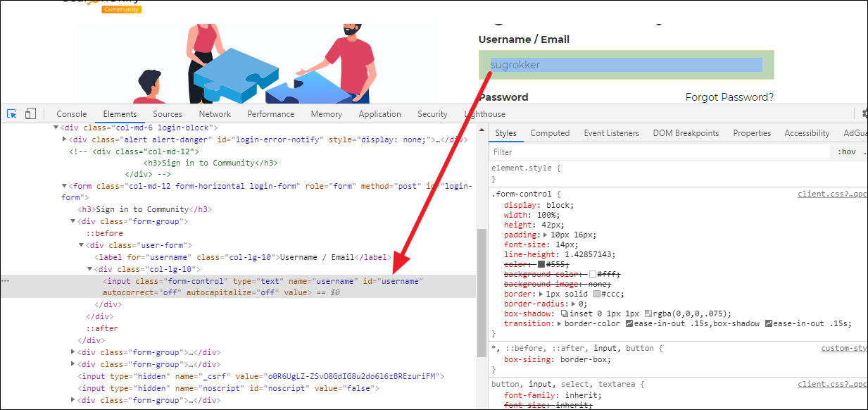Open easing editor after border-color
Viewport: 868px width, 410px height.
pyautogui.click(x=629, y=323)
